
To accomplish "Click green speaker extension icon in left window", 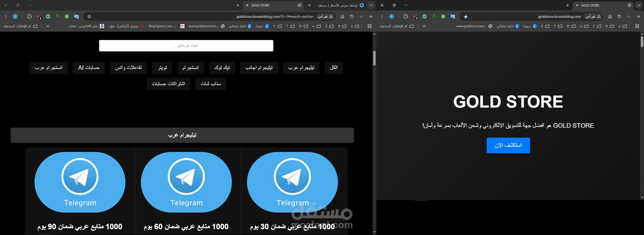I will [48, 16].
